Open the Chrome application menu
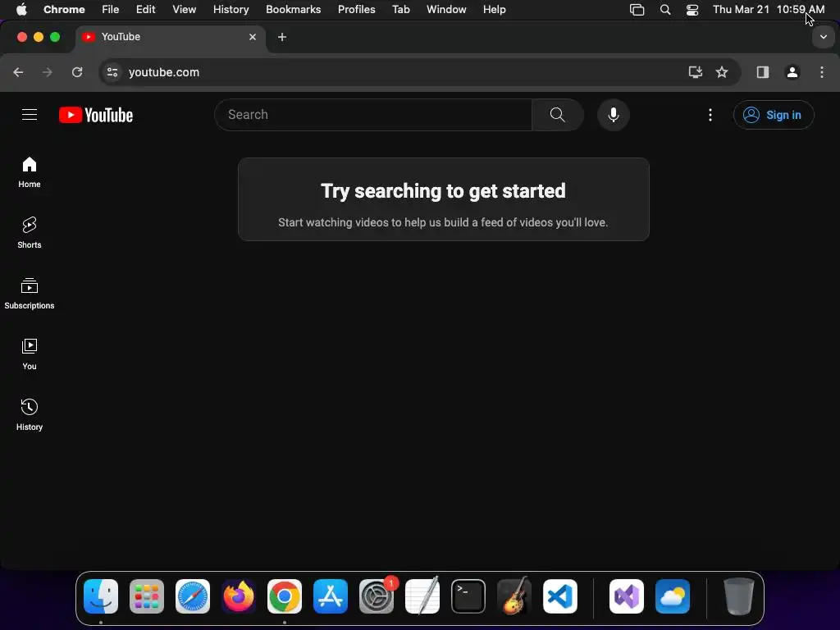The width and height of the screenshot is (840, 630). [x=64, y=10]
